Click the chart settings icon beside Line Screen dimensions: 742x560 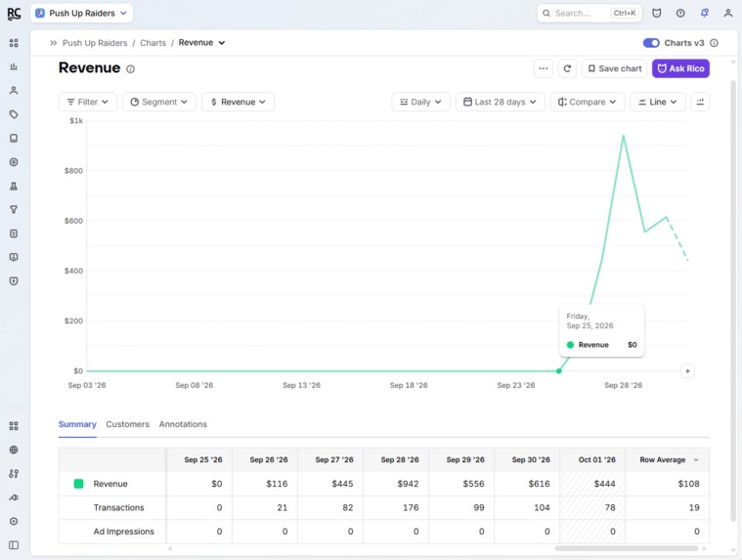[700, 102]
